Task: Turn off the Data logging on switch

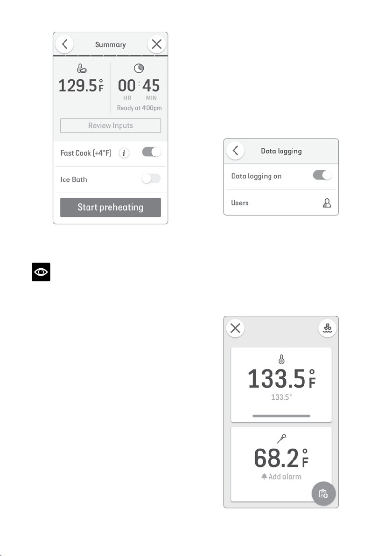Action: 322,175
